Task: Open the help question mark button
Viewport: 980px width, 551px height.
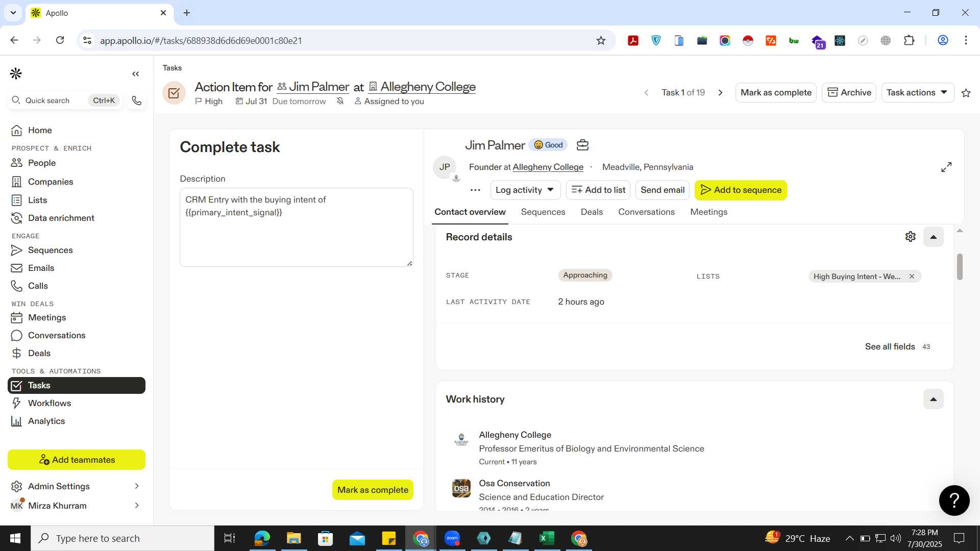Action: (x=954, y=500)
